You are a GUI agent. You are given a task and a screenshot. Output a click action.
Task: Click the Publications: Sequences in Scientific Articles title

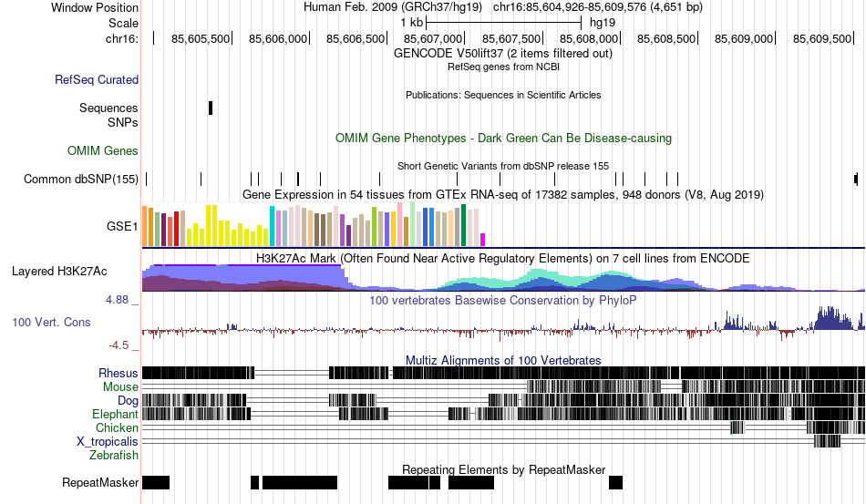pos(503,95)
